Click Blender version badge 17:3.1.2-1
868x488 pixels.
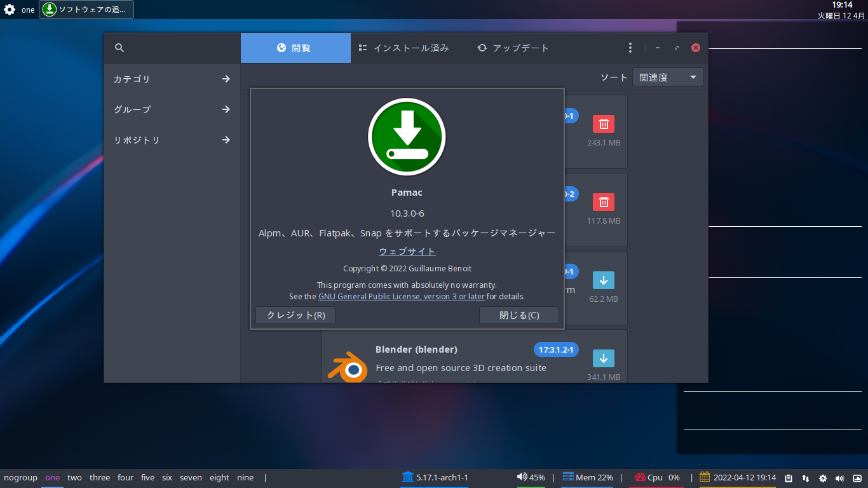(x=556, y=349)
